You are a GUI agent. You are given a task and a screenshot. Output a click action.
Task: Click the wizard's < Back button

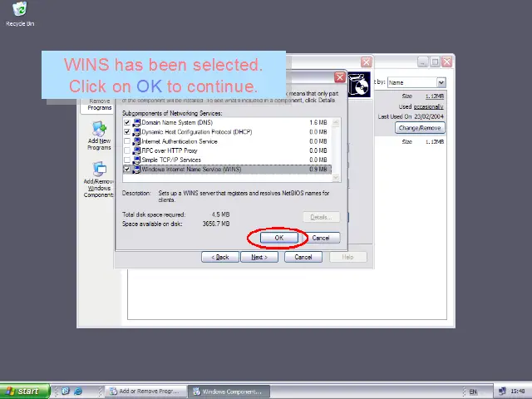220,257
